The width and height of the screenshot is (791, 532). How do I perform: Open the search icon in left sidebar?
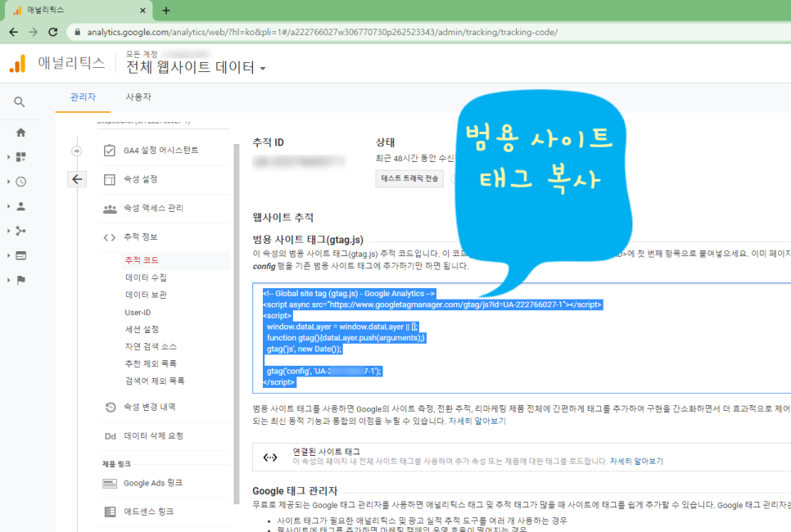[19, 101]
